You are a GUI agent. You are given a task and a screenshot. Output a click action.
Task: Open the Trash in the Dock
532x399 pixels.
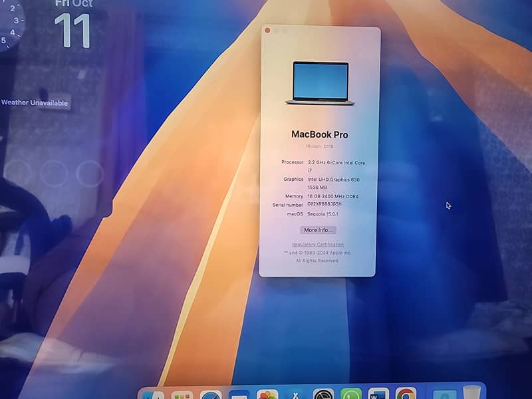tap(471, 392)
